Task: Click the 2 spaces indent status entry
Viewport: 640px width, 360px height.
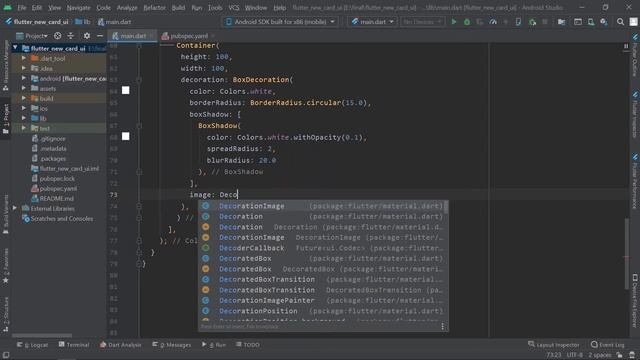Action: 599,355
